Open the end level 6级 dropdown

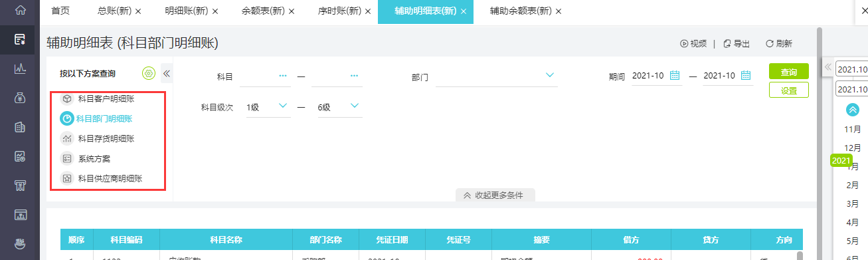click(x=355, y=106)
